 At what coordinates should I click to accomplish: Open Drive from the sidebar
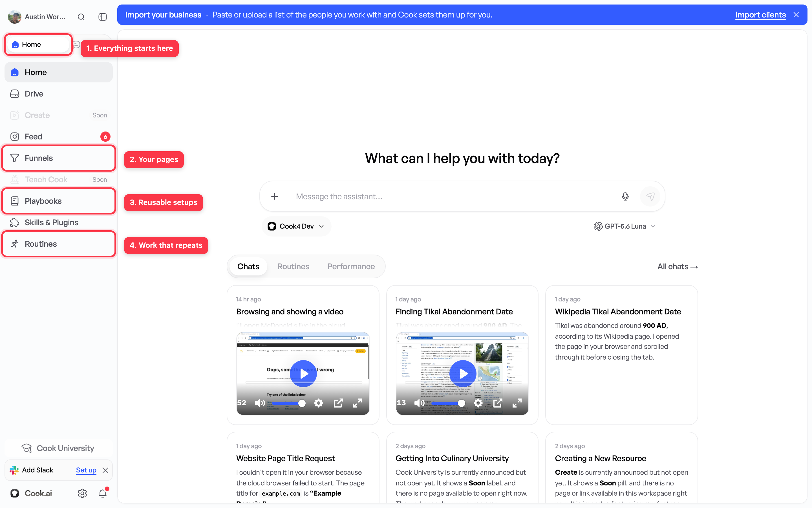59,94
